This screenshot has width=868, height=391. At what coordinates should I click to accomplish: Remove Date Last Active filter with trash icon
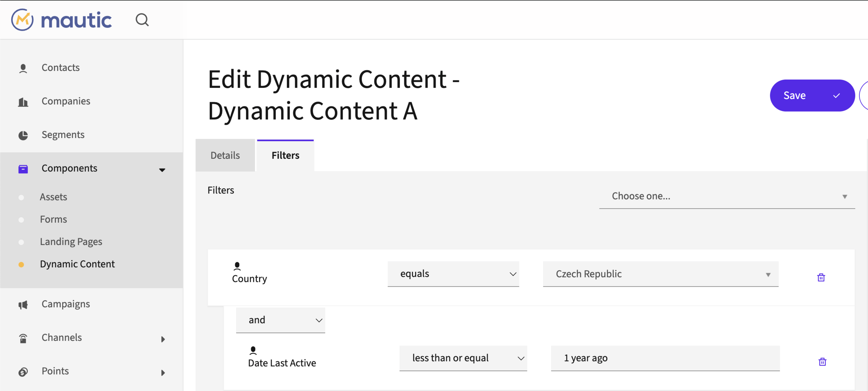(x=822, y=362)
